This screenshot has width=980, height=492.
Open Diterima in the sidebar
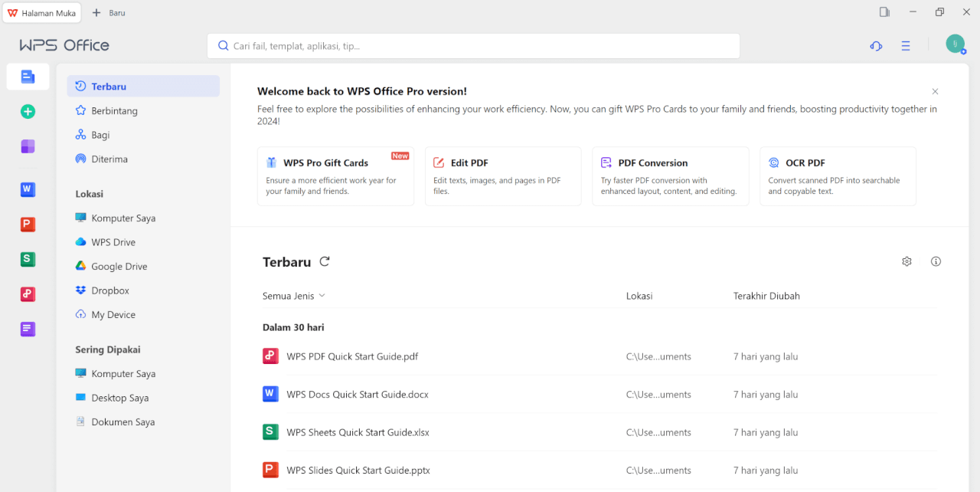pos(143,159)
